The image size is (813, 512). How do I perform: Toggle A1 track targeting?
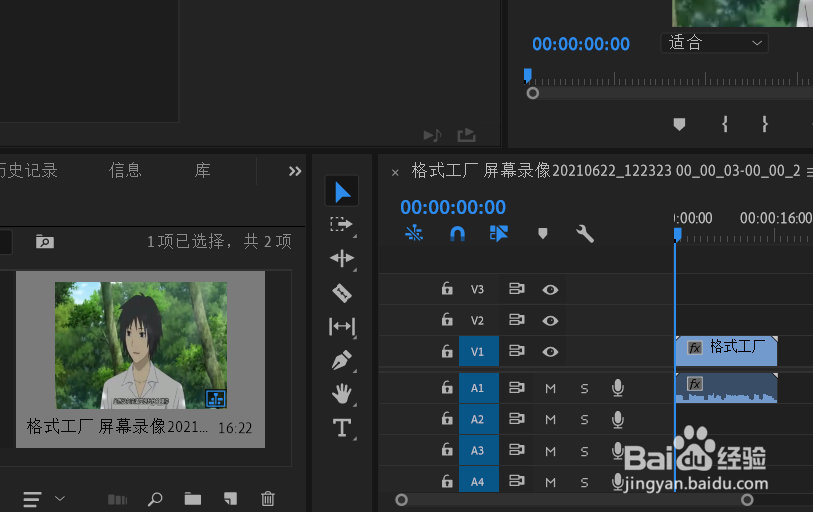(479, 388)
